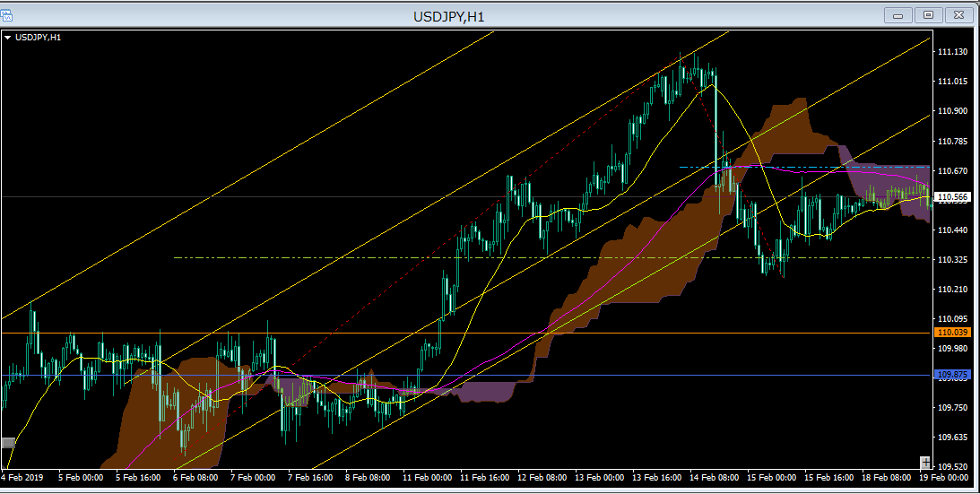Click the USDJPY,H1 window title text

[x=448, y=17]
